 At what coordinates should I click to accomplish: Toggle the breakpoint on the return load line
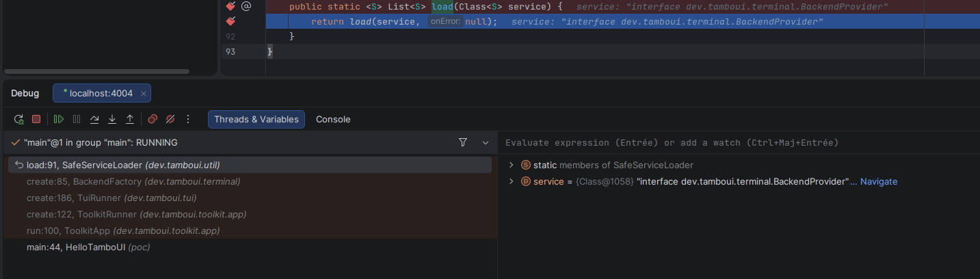pyautogui.click(x=231, y=22)
